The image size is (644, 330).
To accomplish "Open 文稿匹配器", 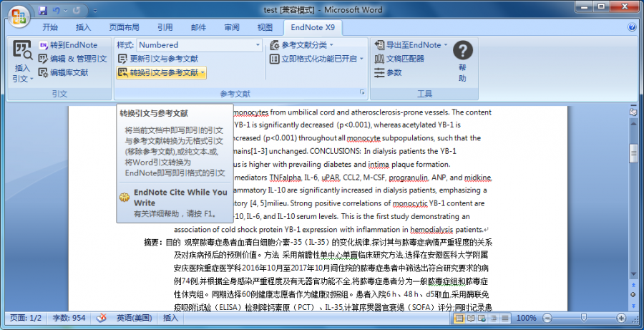I will click(399, 59).
